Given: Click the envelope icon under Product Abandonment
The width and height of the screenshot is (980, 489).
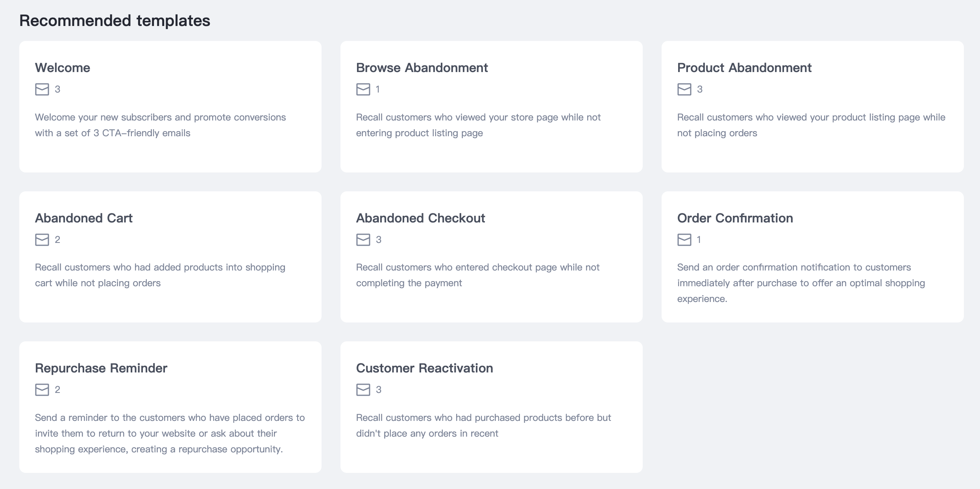Looking at the screenshot, I should (684, 89).
